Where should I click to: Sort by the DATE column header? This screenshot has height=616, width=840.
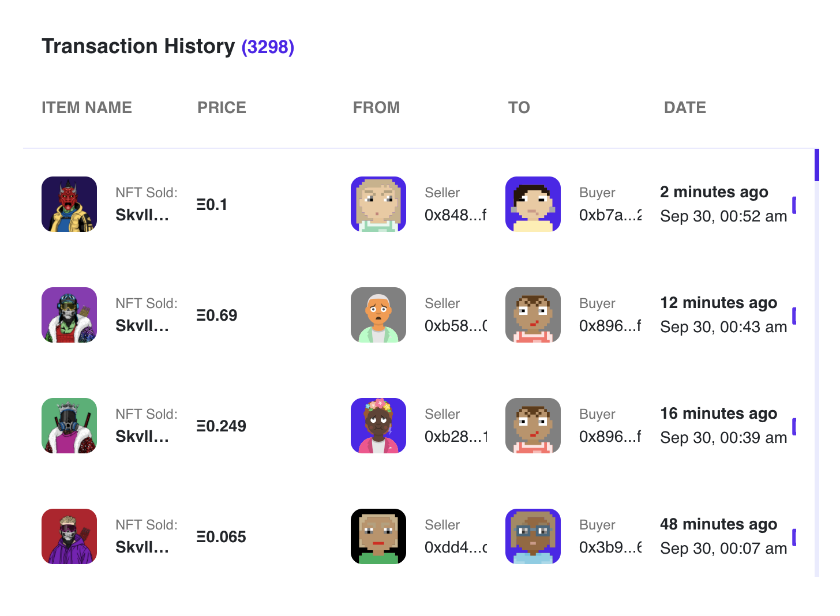coord(685,108)
